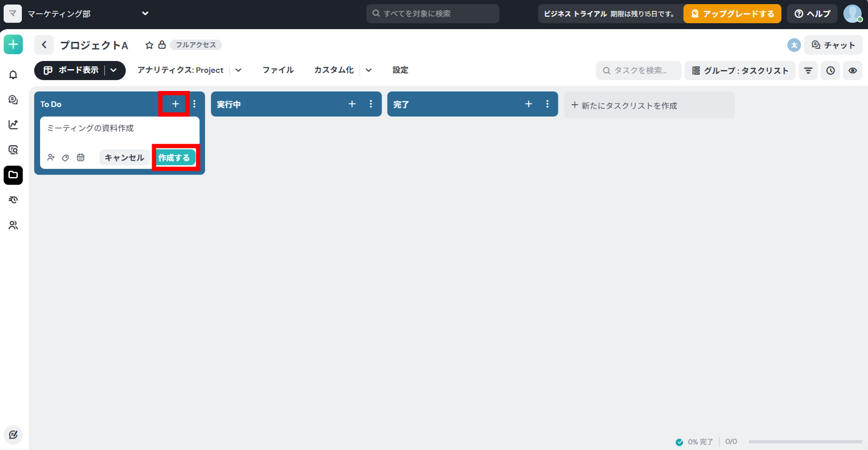Open the カスタム化 dropdown chevron
Image resolution: width=868 pixels, height=450 pixels.
pos(369,70)
